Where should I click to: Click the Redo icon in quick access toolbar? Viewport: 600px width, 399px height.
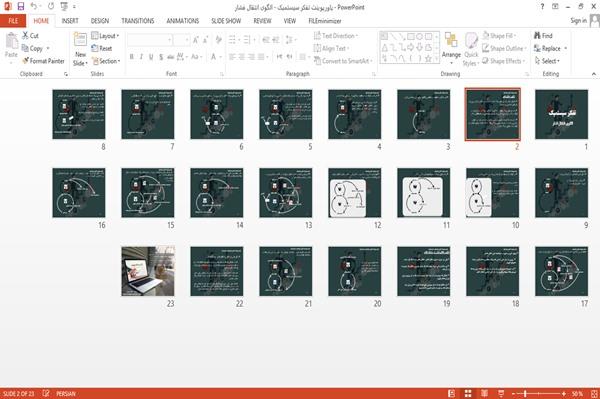pyautogui.click(x=51, y=7)
